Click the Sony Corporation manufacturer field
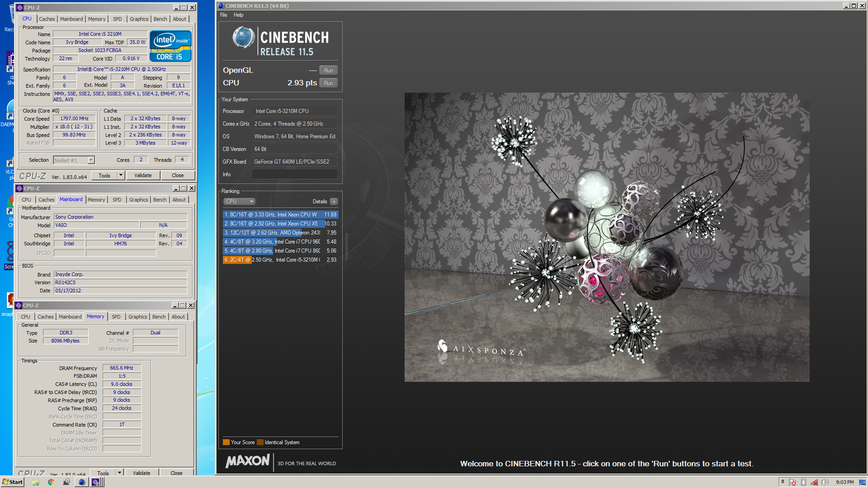 (x=121, y=217)
